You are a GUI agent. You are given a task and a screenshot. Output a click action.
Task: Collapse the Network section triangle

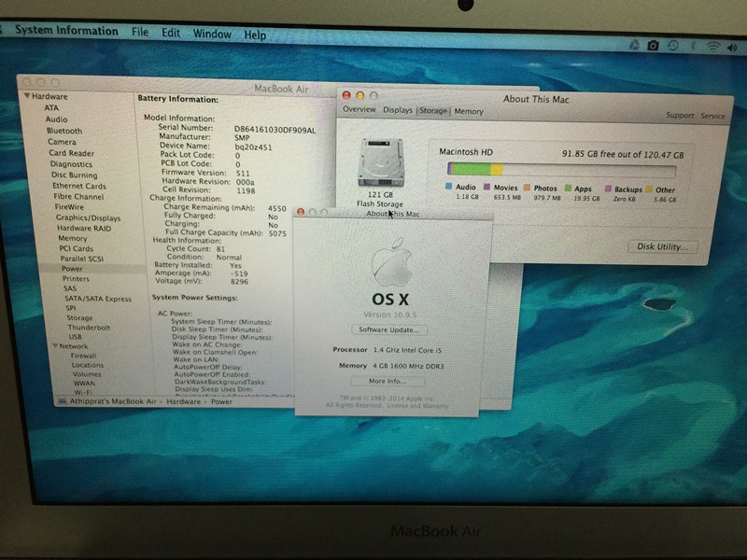54,346
